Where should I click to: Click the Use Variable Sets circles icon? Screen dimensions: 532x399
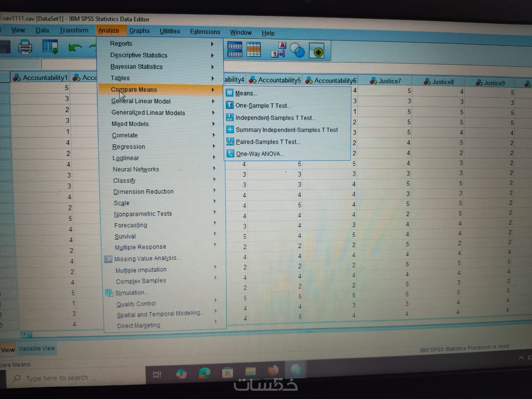click(297, 51)
